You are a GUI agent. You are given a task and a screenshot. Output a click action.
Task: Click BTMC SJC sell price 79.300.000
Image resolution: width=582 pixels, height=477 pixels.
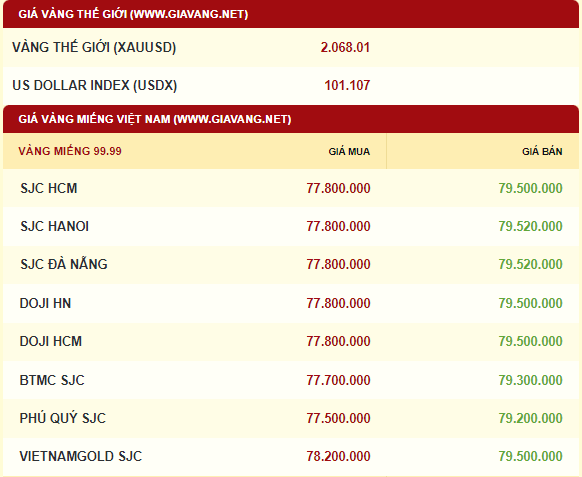click(x=530, y=380)
